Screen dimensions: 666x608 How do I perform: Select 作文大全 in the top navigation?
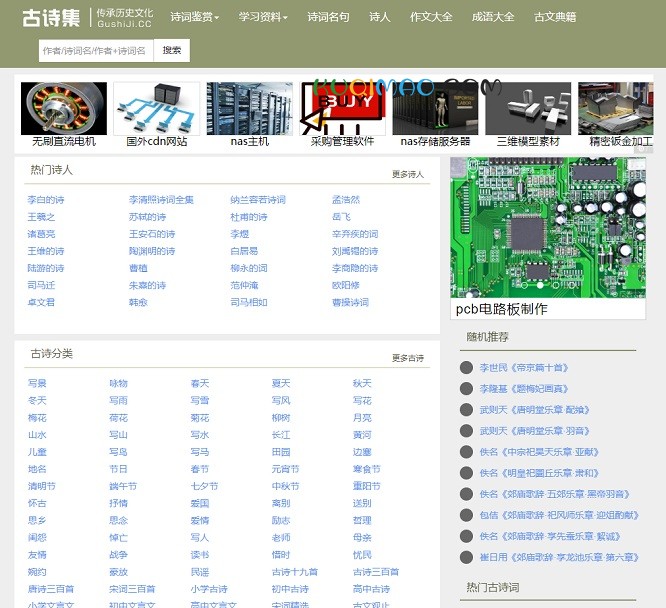pyautogui.click(x=431, y=17)
